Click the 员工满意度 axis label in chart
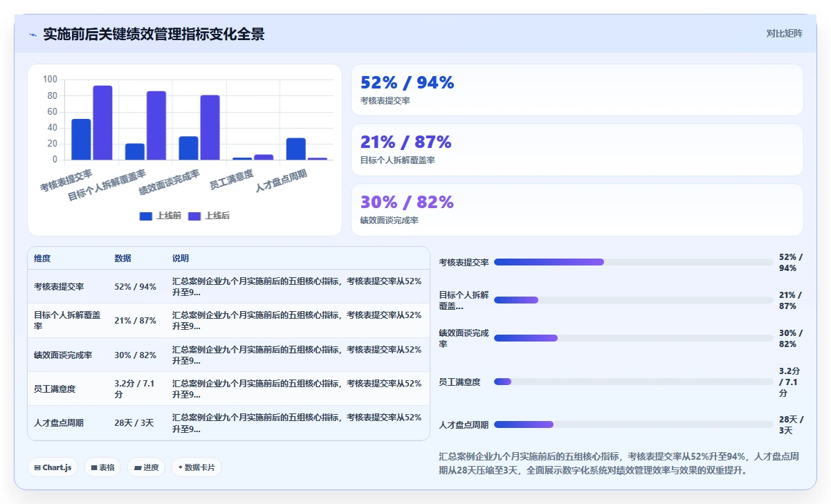 [232, 180]
